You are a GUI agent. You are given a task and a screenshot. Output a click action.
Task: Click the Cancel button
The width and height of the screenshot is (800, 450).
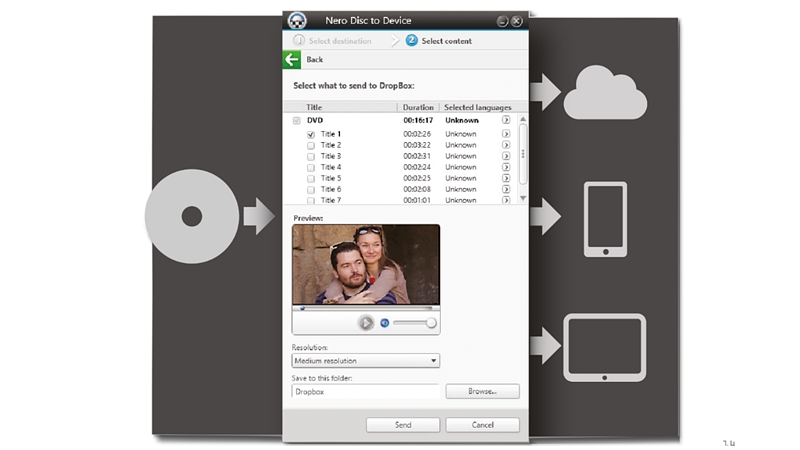(x=482, y=425)
